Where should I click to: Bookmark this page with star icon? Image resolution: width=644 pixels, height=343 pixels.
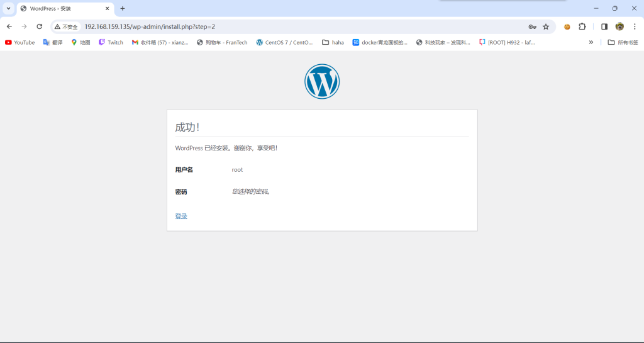tap(546, 26)
